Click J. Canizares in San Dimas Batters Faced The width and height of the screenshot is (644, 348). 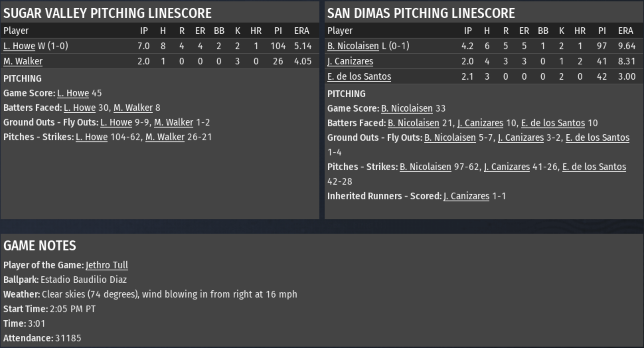coord(480,123)
